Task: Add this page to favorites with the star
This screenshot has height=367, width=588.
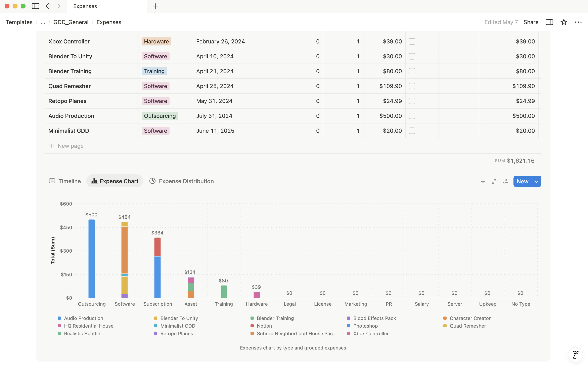Action: (x=564, y=22)
